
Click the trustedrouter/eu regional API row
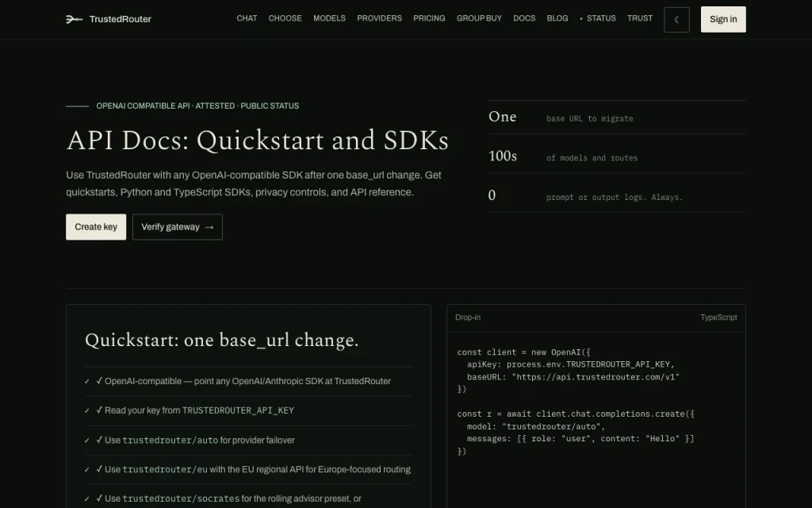tap(248, 470)
